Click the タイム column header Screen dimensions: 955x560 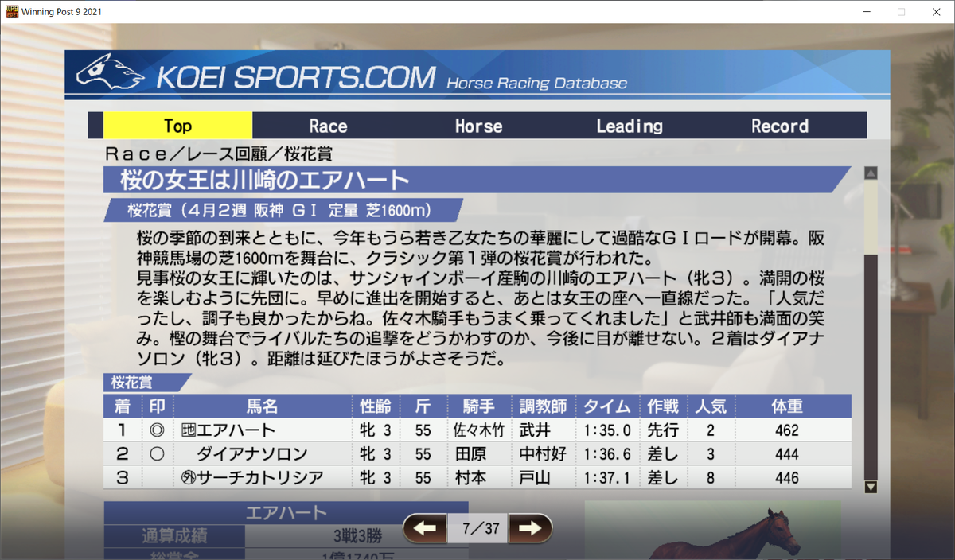pyautogui.click(x=607, y=406)
